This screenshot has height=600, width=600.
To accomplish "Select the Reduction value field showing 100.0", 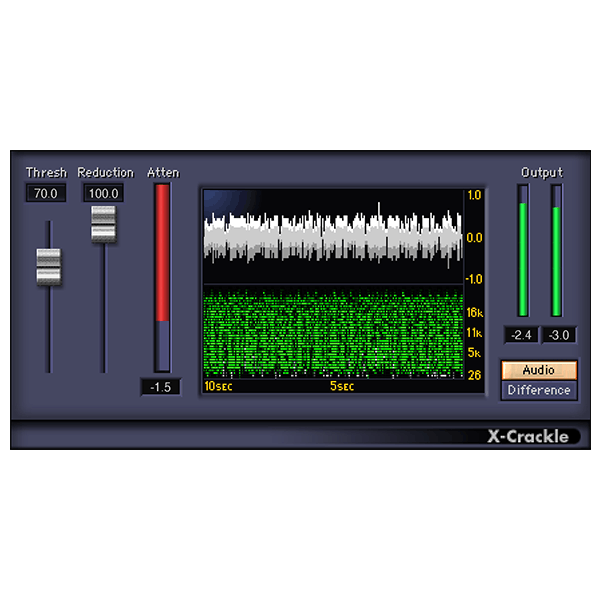I will point(103,193).
